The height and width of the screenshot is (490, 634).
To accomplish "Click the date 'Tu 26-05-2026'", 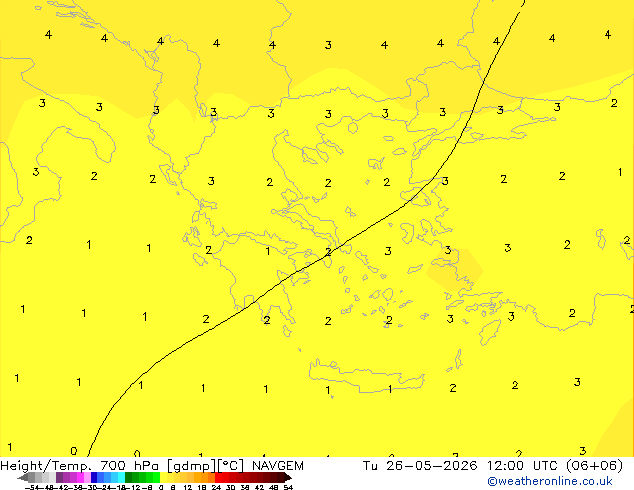I will pyautogui.click(x=420, y=466).
